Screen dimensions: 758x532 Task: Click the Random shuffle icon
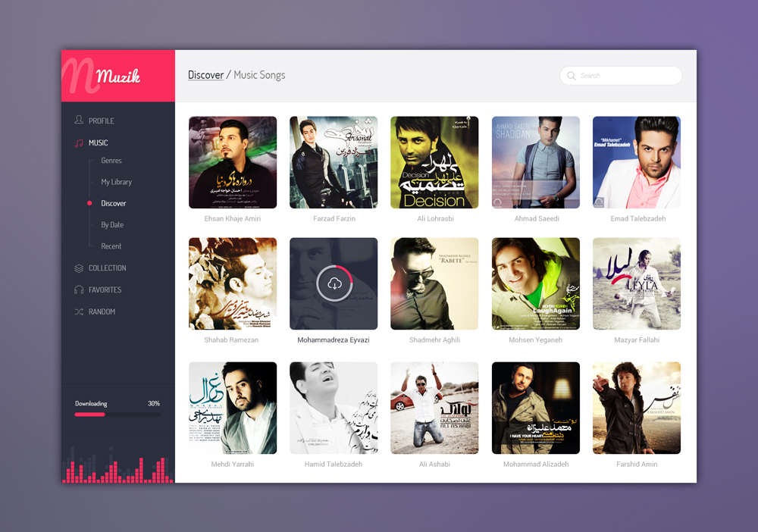pyautogui.click(x=79, y=312)
